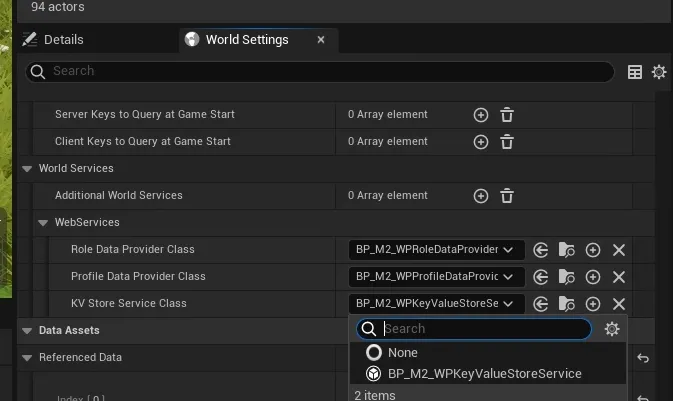This screenshot has width=673, height=401.
Task: Create new Role Data Provider blueprint
Action: point(593,250)
